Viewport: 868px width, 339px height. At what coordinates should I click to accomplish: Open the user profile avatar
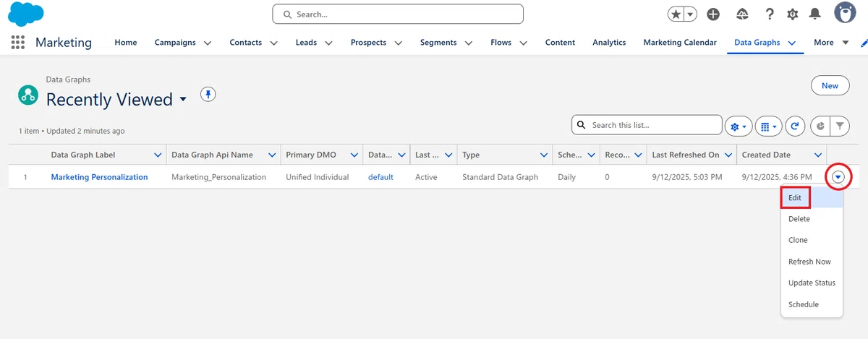click(x=845, y=13)
